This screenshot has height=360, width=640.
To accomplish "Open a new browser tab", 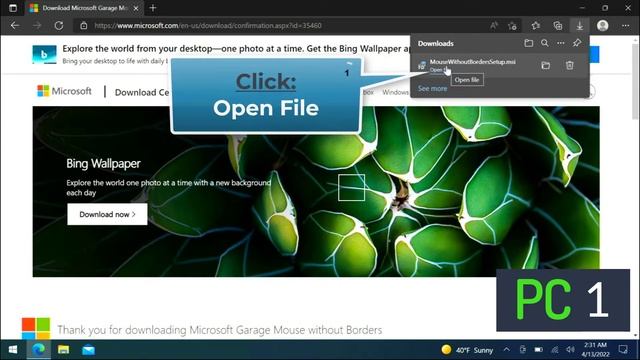I will point(153,8).
